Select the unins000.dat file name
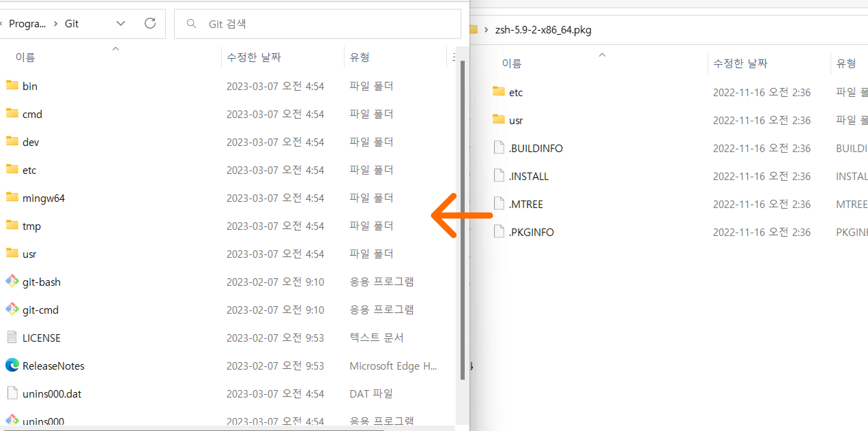This screenshot has height=431, width=868. click(x=52, y=394)
